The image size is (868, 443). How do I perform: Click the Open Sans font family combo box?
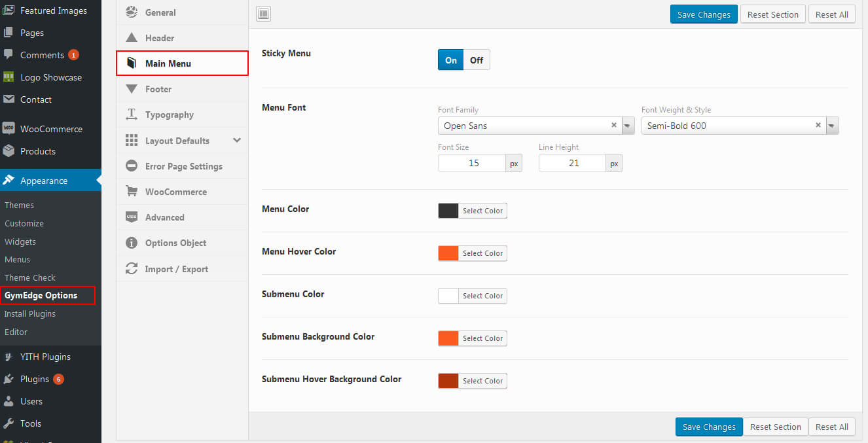coord(536,126)
